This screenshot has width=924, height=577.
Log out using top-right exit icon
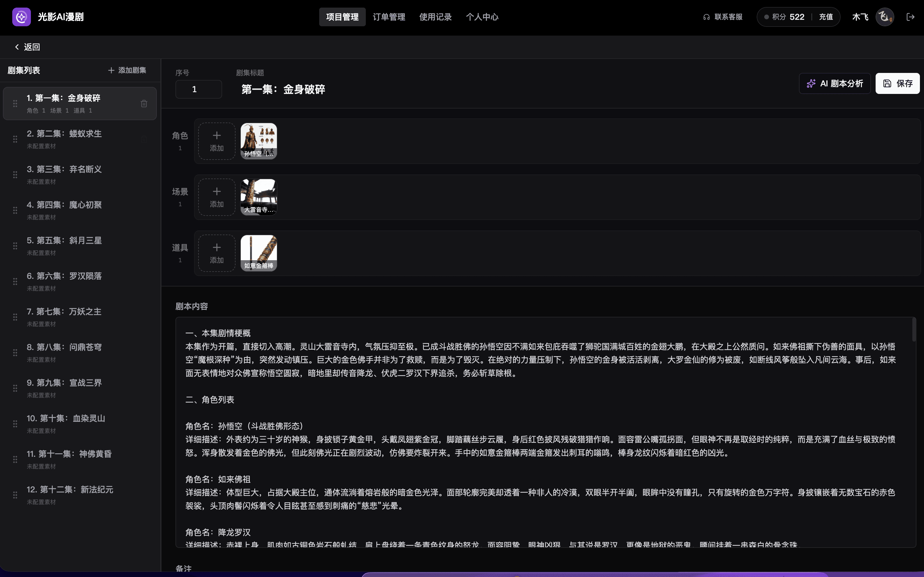(911, 17)
